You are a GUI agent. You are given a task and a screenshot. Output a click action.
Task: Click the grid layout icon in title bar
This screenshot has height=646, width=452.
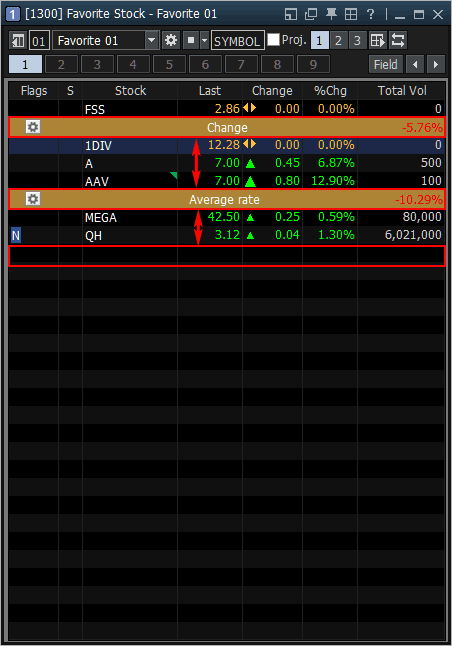[351, 14]
